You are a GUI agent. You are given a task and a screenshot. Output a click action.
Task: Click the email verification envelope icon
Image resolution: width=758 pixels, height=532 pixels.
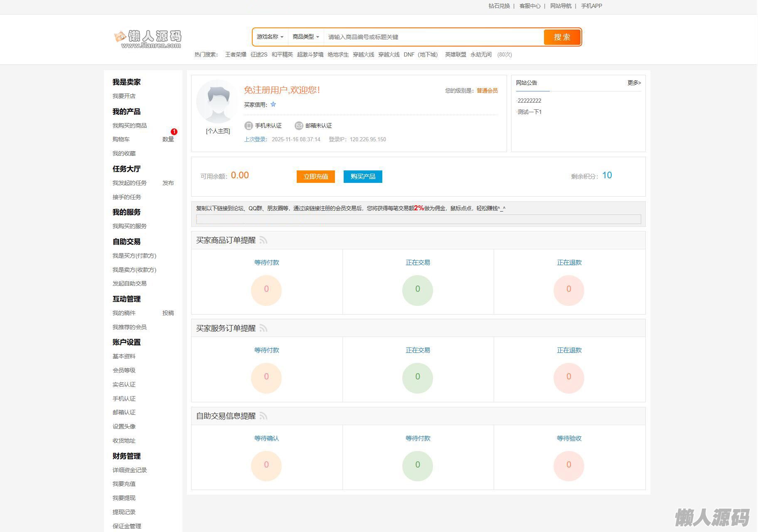(298, 126)
